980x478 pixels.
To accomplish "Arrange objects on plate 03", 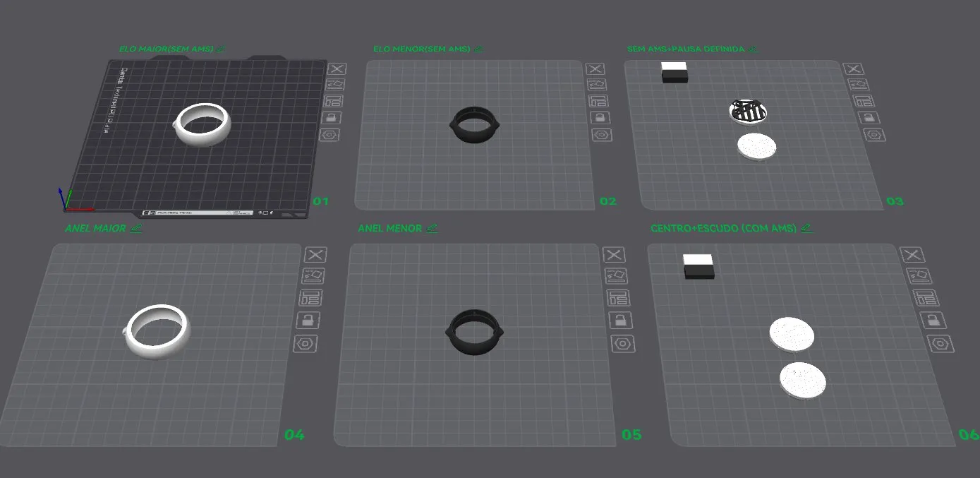I will (864, 102).
